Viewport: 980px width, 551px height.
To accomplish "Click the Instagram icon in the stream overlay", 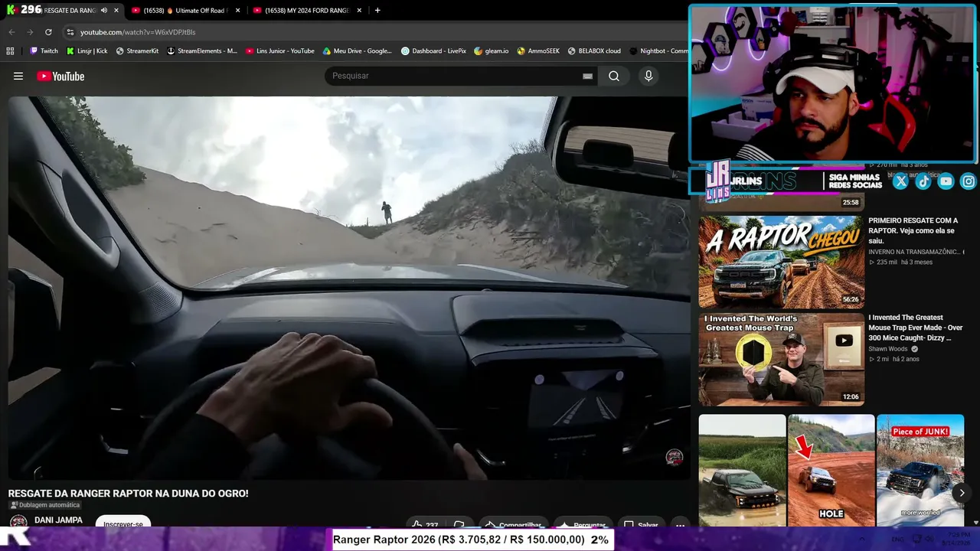I will pos(969,181).
